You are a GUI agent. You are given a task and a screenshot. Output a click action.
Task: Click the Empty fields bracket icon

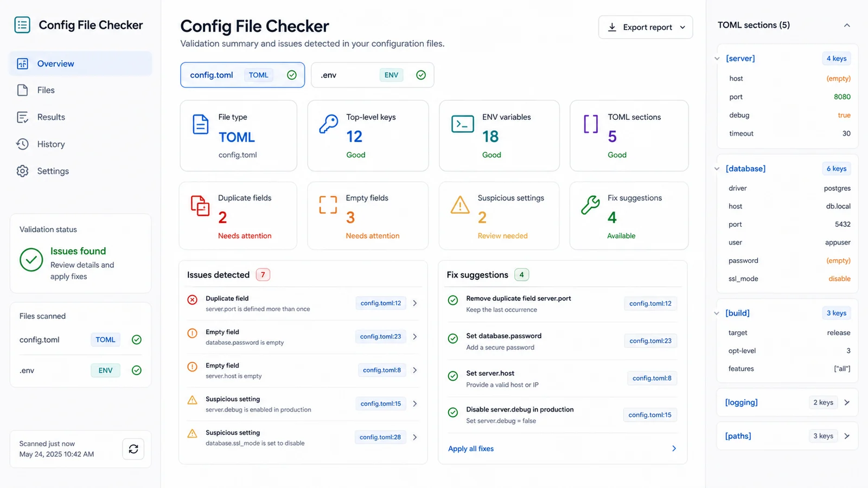click(328, 205)
